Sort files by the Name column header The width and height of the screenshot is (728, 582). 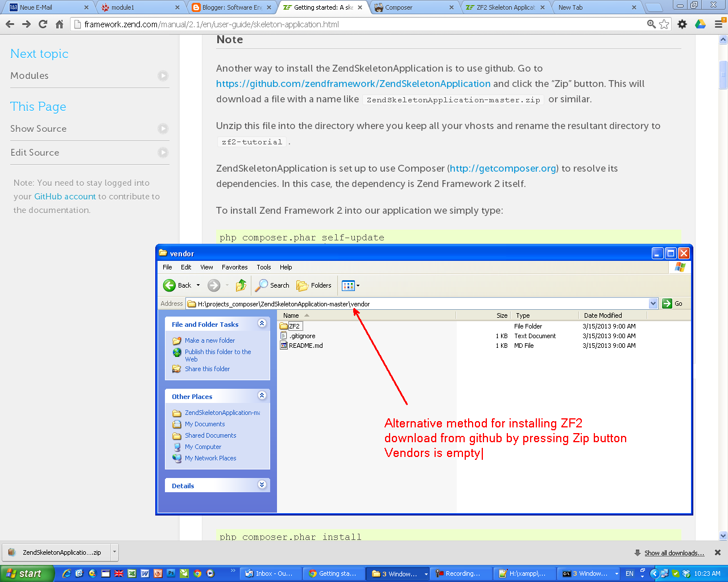tap(366, 315)
